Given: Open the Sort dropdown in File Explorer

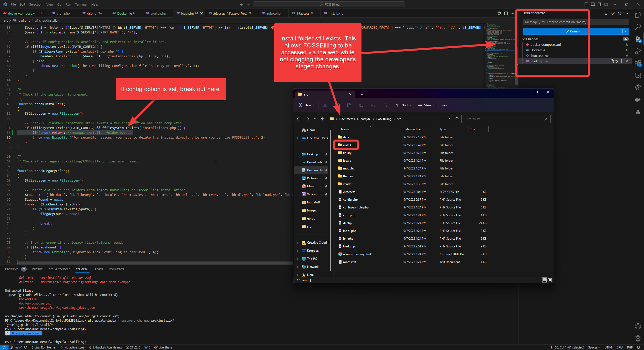Looking at the screenshot, I should [x=404, y=105].
